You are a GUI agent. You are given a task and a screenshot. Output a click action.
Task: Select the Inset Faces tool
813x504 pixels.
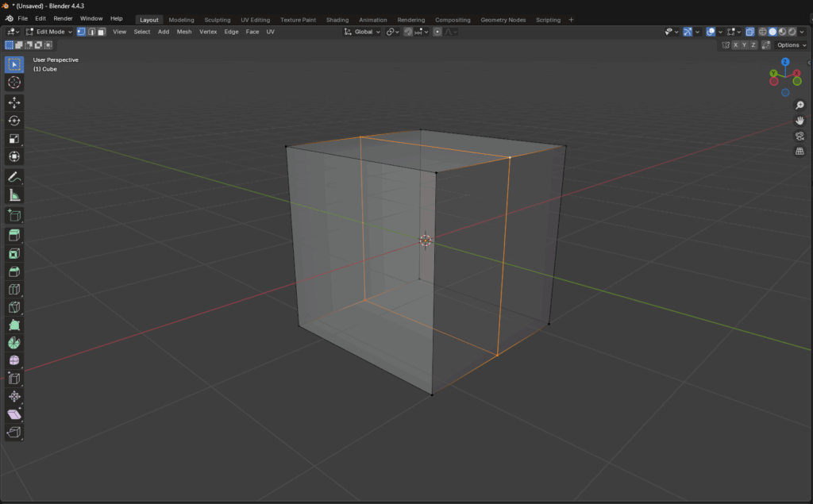click(14, 253)
